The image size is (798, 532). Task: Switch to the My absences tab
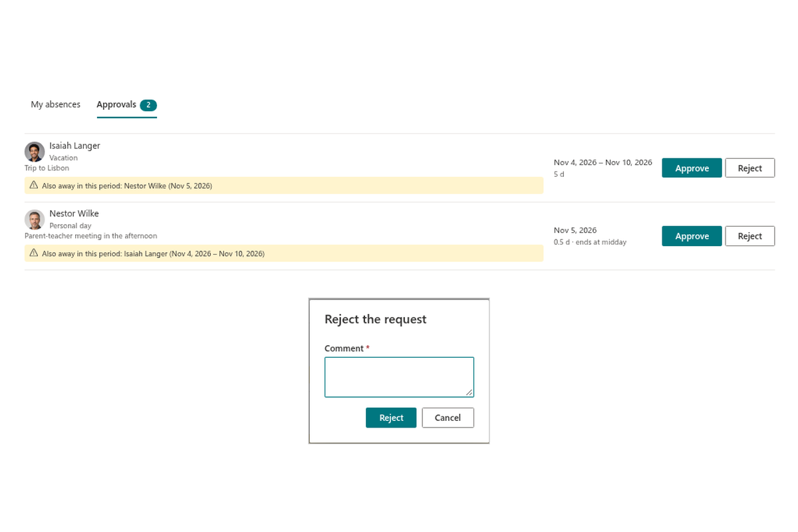[x=55, y=104]
